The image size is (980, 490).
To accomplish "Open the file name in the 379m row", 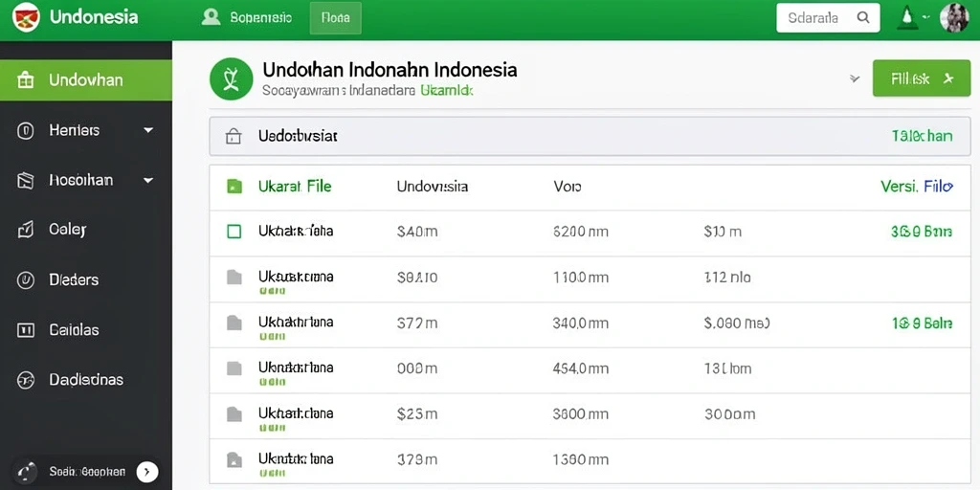I will (x=296, y=458).
